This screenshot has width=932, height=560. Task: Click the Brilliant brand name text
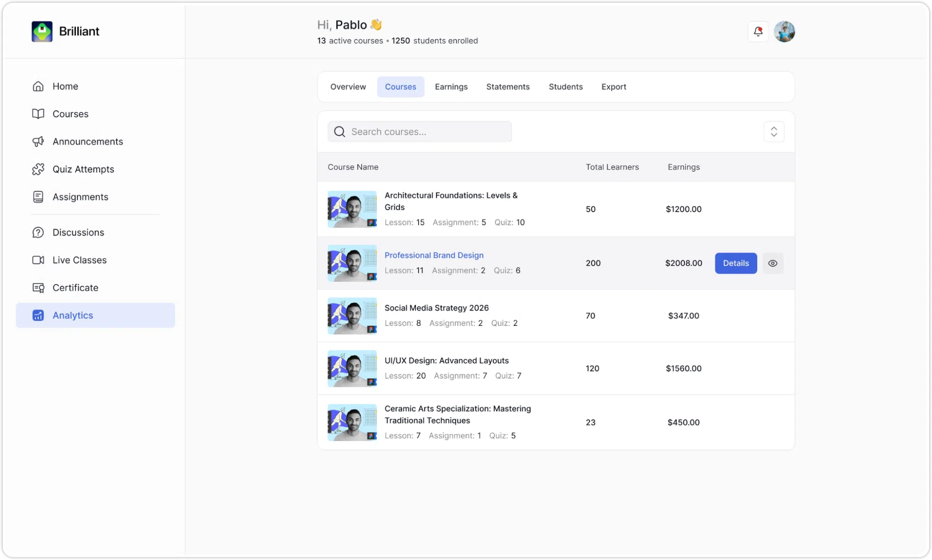[x=79, y=31]
